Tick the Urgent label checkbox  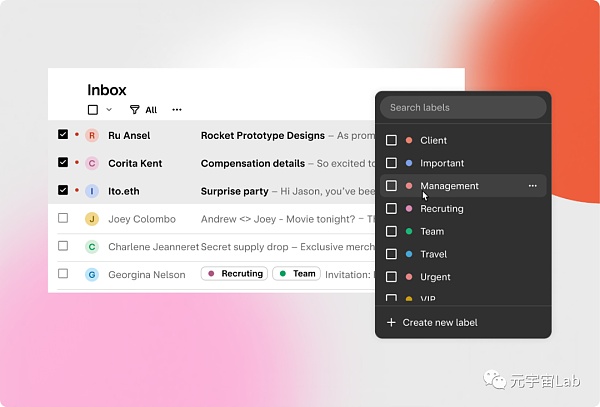391,277
